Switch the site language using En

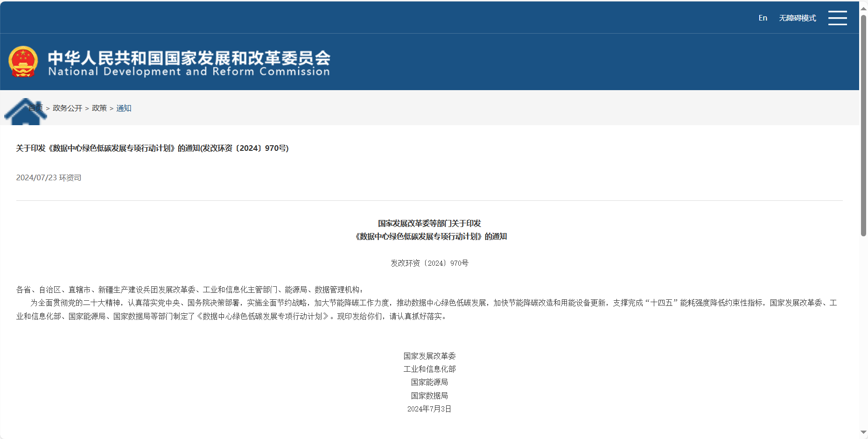[763, 17]
